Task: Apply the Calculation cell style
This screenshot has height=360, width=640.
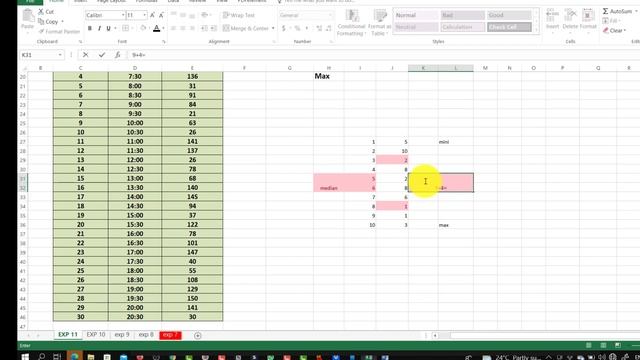Action: click(x=462, y=27)
